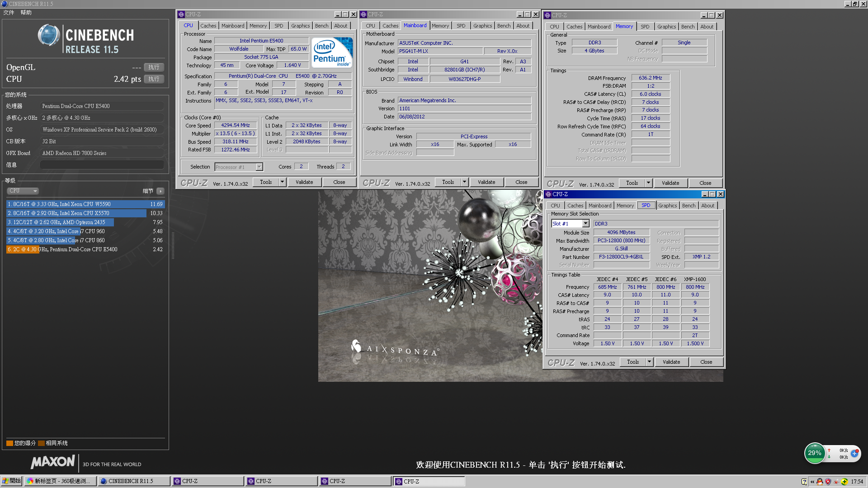Click the P5G41T-M LX model field
This screenshot has width=868, height=488.
[x=440, y=51]
